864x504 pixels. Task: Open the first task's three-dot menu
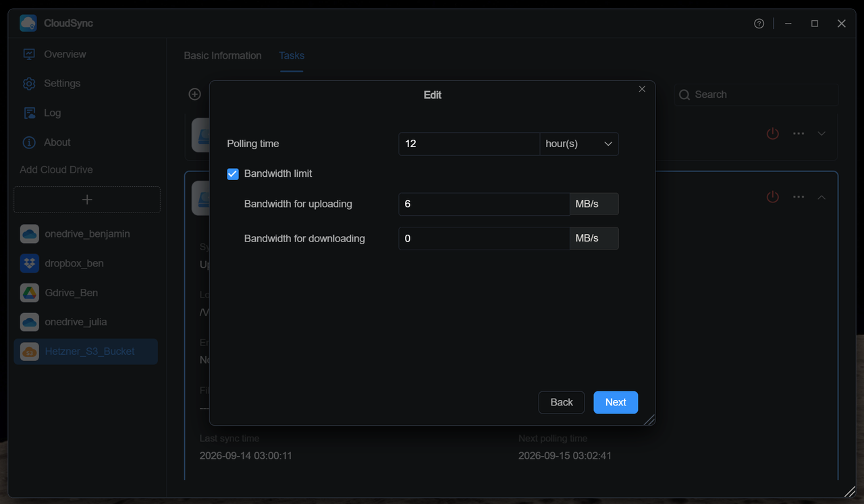(799, 134)
